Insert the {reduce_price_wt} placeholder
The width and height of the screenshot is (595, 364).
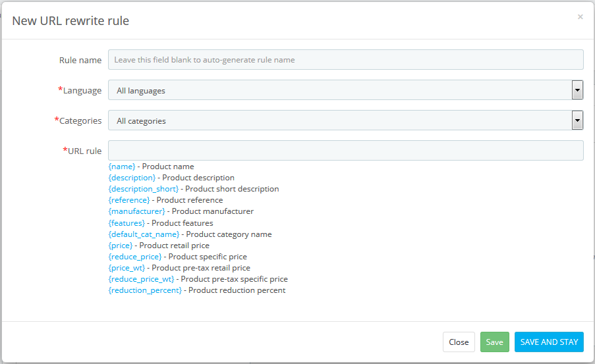point(141,279)
